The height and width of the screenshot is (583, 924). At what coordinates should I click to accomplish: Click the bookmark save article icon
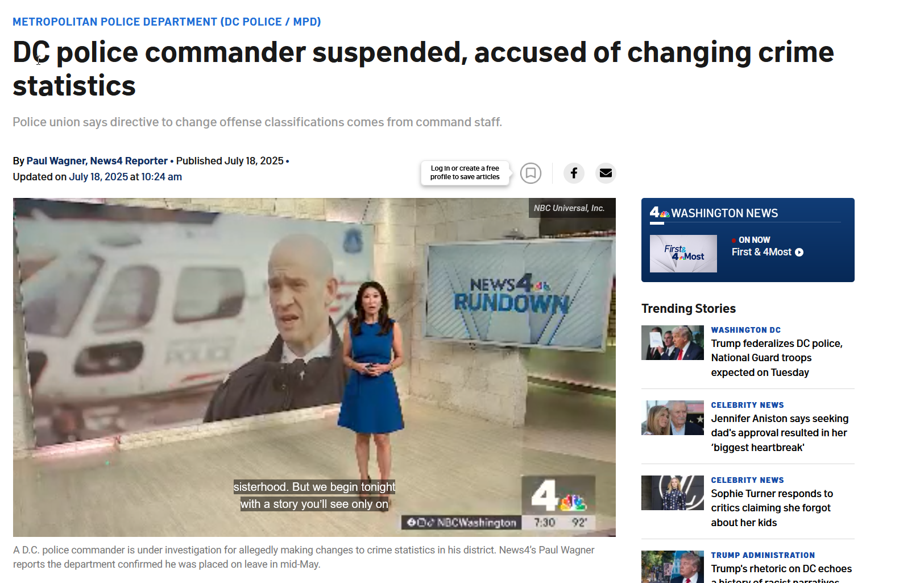(x=531, y=173)
